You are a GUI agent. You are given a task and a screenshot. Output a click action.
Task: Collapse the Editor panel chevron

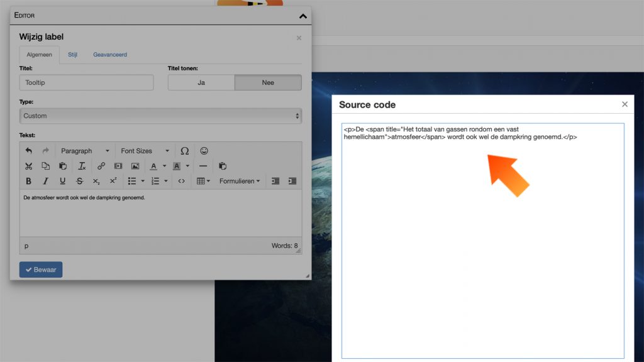[303, 16]
